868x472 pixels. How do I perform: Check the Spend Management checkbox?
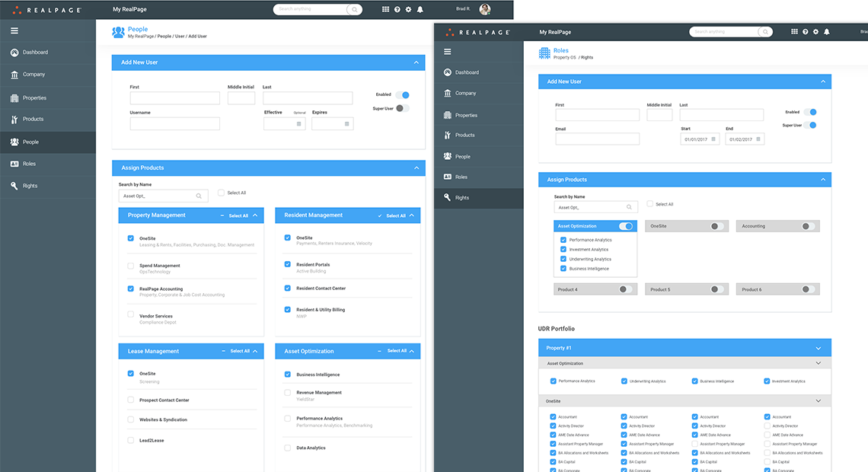point(131,266)
